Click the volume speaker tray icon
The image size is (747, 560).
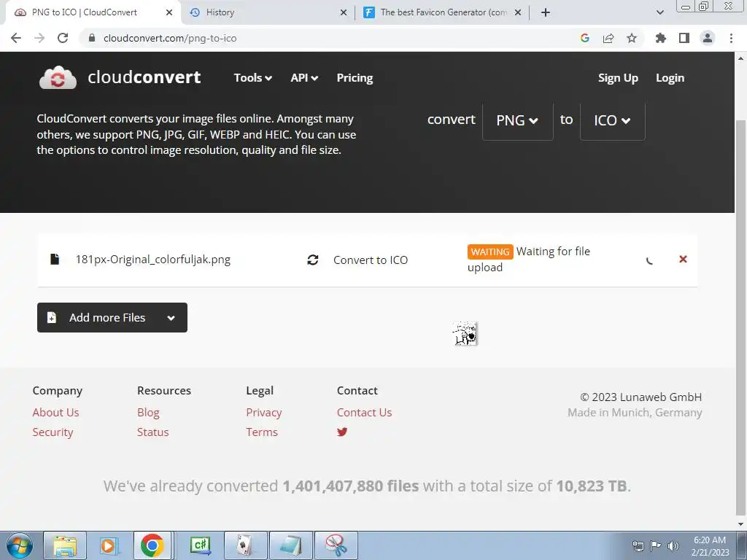click(x=673, y=546)
